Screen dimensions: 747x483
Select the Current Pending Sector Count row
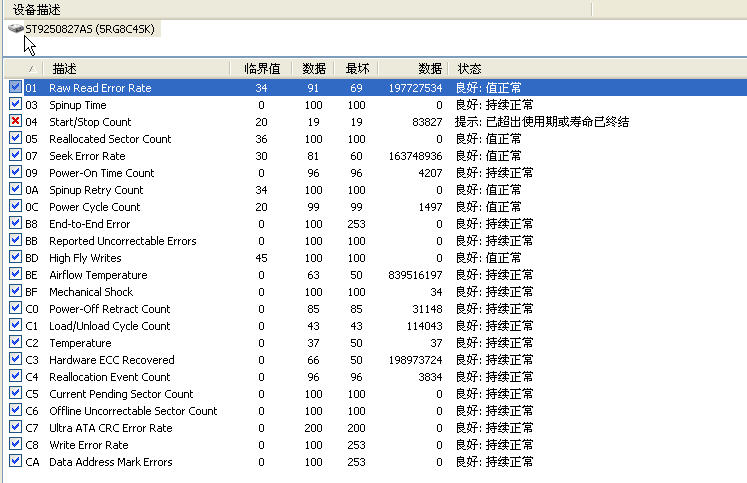(x=121, y=394)
